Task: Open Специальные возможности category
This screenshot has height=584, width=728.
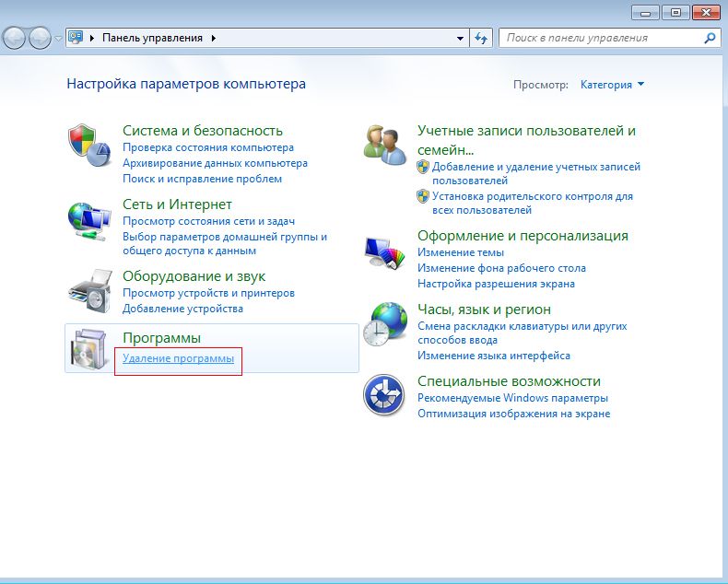Action: click(509, 381)
